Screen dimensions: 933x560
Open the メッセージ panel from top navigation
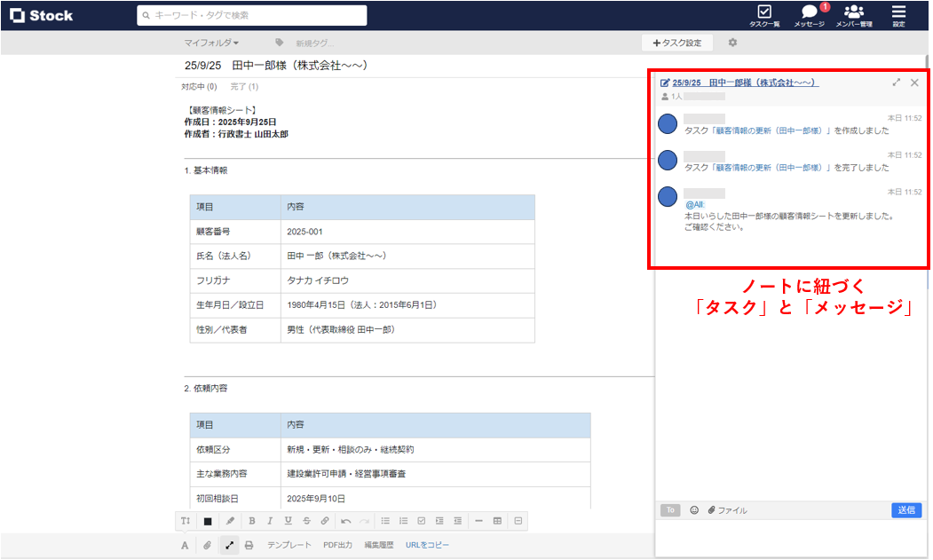809,14
